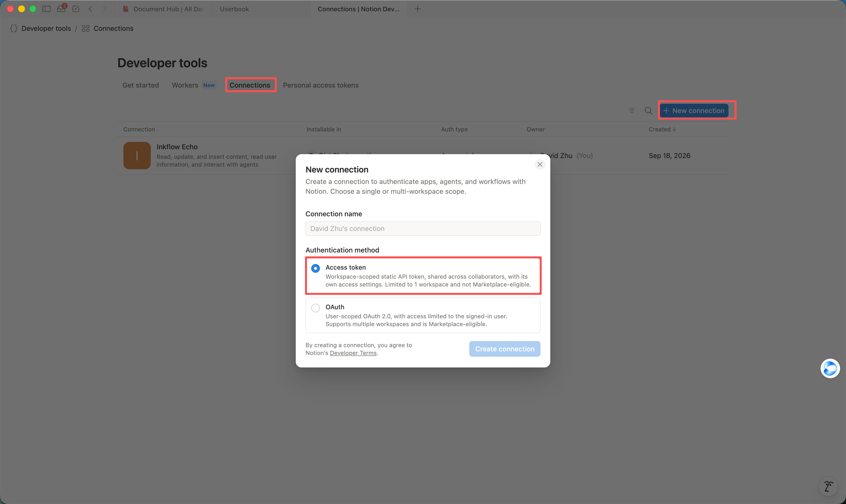Sort by the Created column header
This screenshot has height=504, width=846.
662,129
